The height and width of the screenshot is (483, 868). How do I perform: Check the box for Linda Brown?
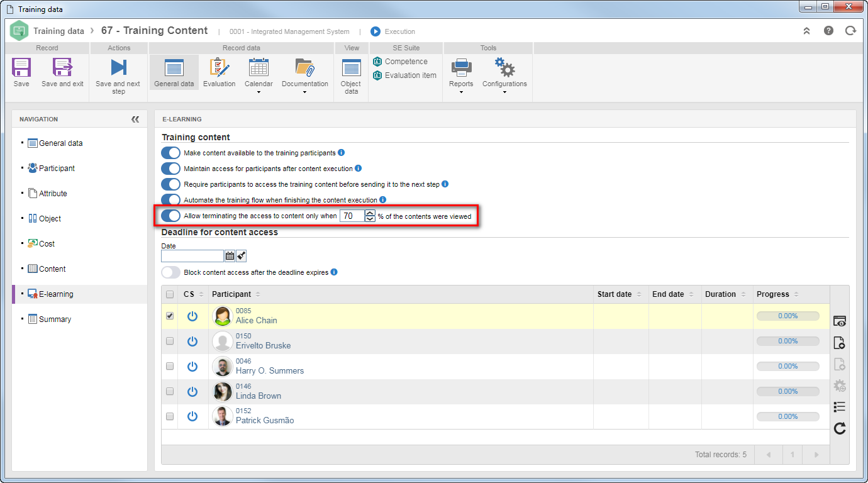(170, 391)
